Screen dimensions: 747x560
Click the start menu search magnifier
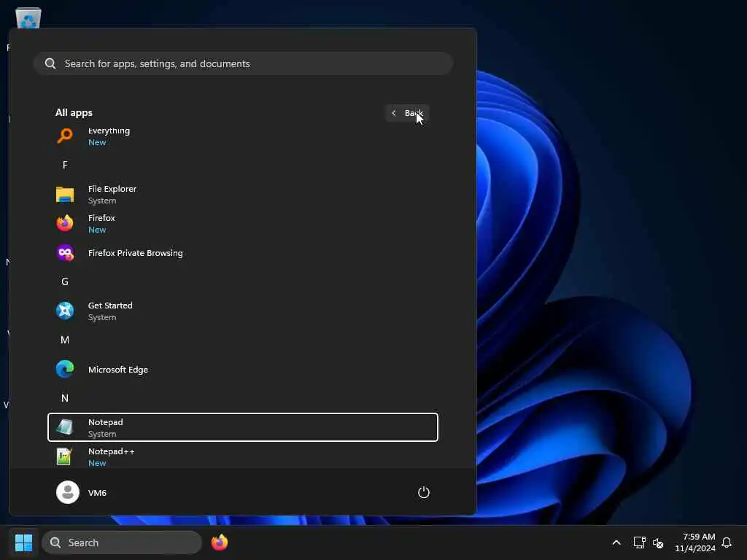click(50, 63)
